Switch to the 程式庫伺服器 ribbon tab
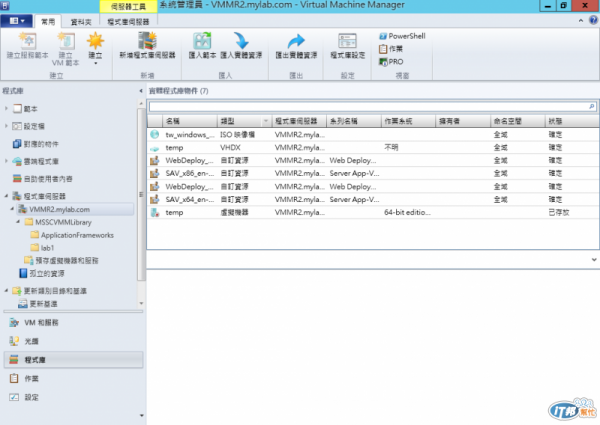This screenshot has width=600, height=425. click(x=128, y=22)
